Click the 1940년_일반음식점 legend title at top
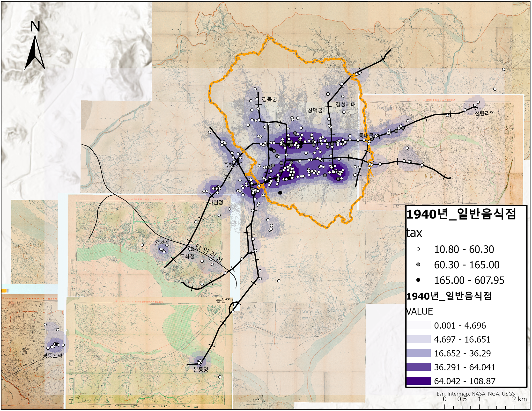This screenshot has width=532, height=411. (x=461, y=214)
